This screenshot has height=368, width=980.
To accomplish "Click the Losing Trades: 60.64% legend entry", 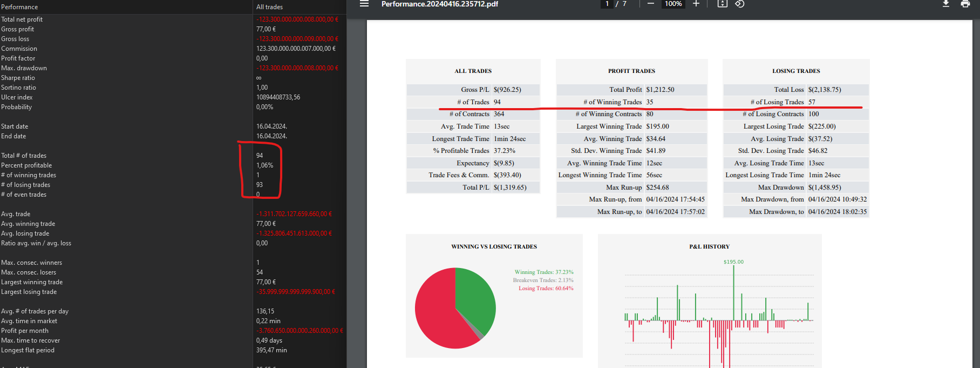I will [546, 289].
